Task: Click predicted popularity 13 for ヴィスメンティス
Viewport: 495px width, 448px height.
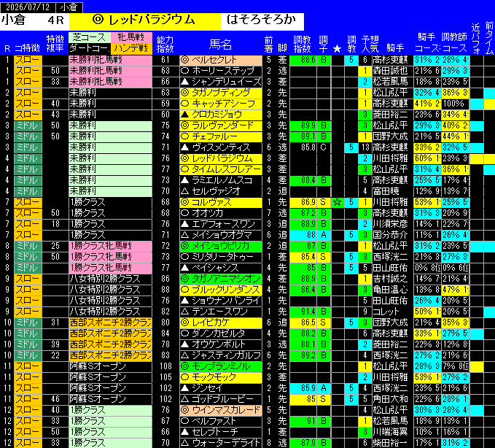Action: 365,147
